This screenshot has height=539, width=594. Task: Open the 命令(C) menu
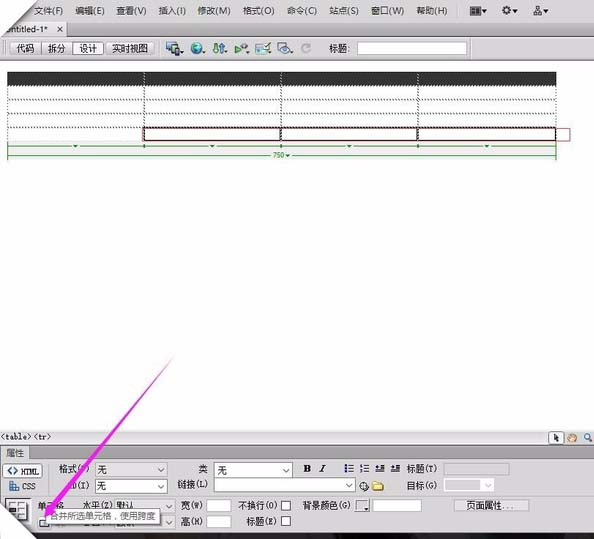[x=302, y=11]
